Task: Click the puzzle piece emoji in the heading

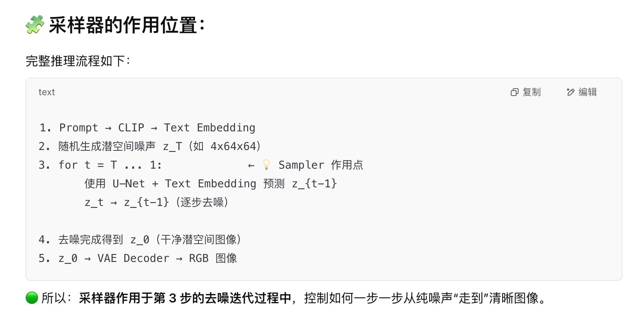Action: click(x=35, y=25)
